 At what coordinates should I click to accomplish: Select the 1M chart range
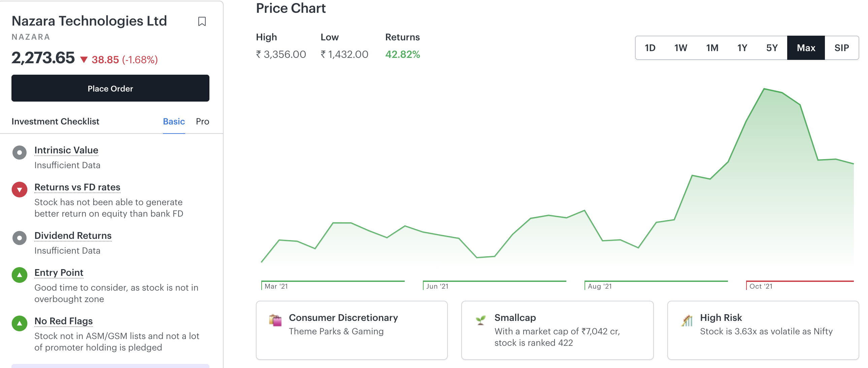(712, 48)
